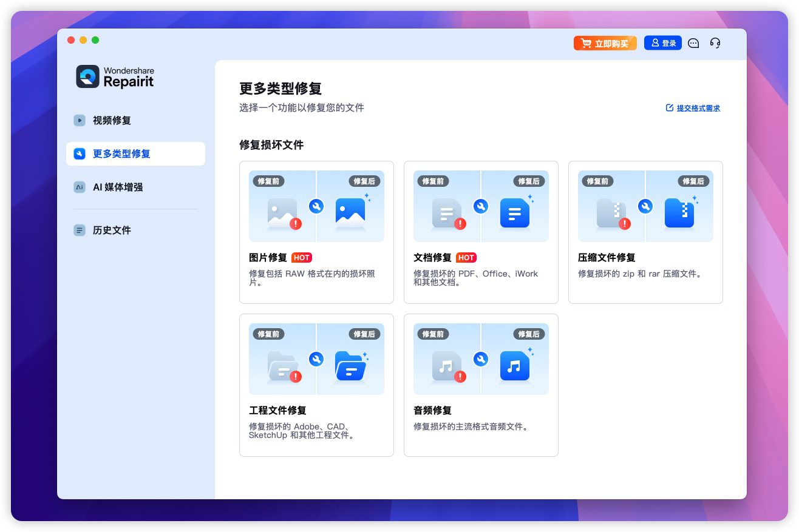799x532 pixels.
Task: Click the wrench icon in 图片修复 card
Action: (x=316, y=206)
